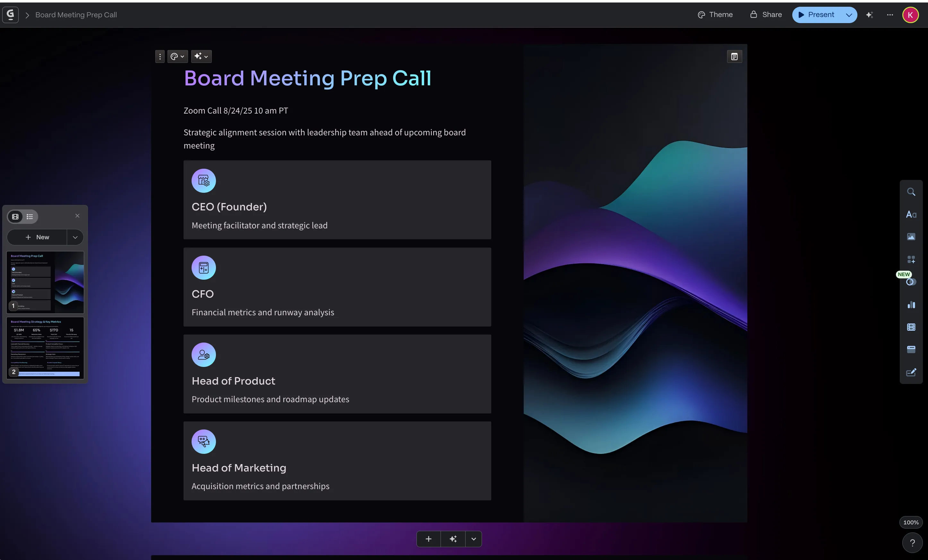This screenshot has height=560, width=928.
Task: Expand the add card template dropdown
Action: tap(473, 539)
